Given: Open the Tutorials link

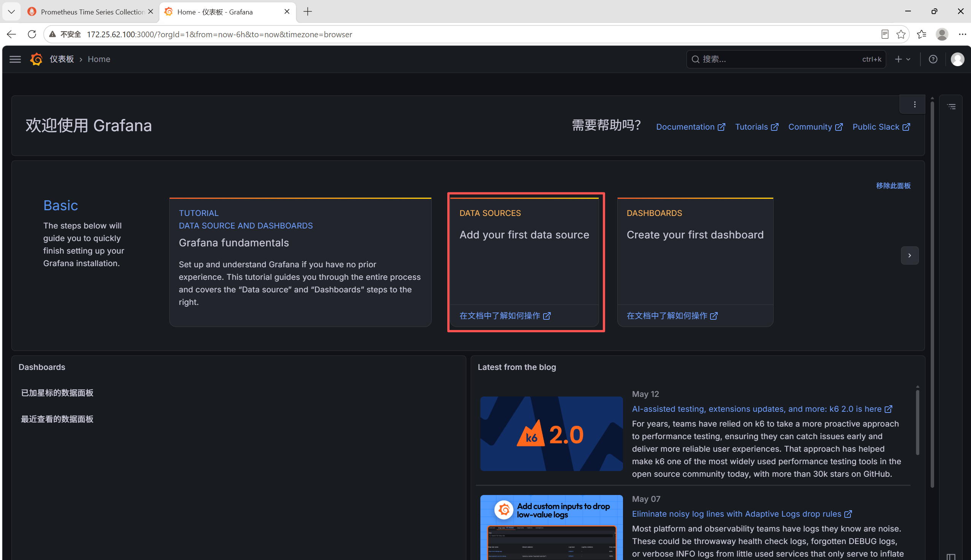Looking at the screenshot, I should [x=757, y=127].
